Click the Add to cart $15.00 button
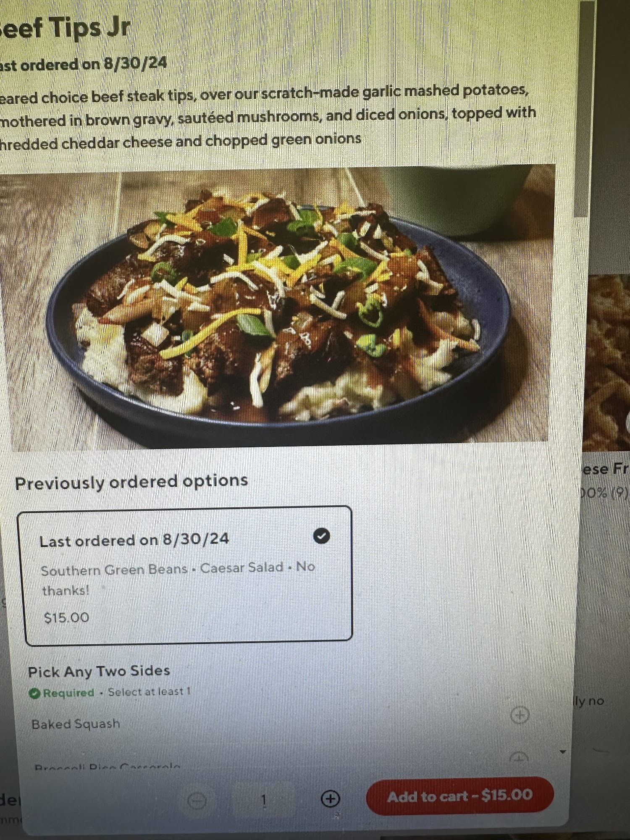The width and height of the screenshot is (630, 840). (x=460, y=796)
